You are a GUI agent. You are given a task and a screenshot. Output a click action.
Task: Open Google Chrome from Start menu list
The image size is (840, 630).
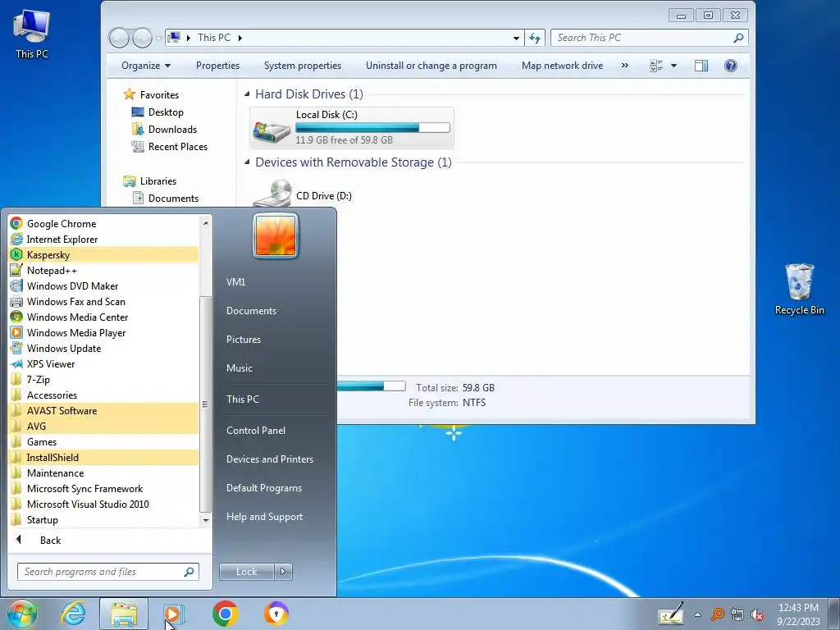pyautogui.click(x=104, y=223)
